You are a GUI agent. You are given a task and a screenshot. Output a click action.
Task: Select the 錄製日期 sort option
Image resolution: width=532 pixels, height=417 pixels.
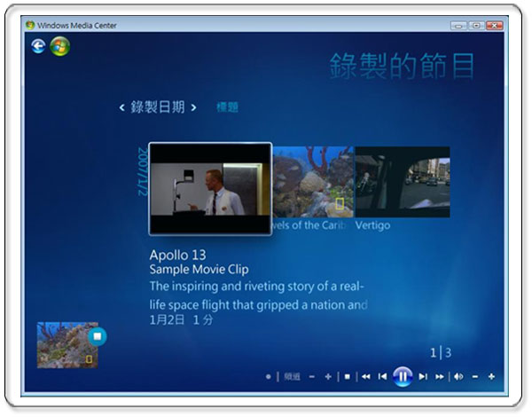tap(158, 107)
